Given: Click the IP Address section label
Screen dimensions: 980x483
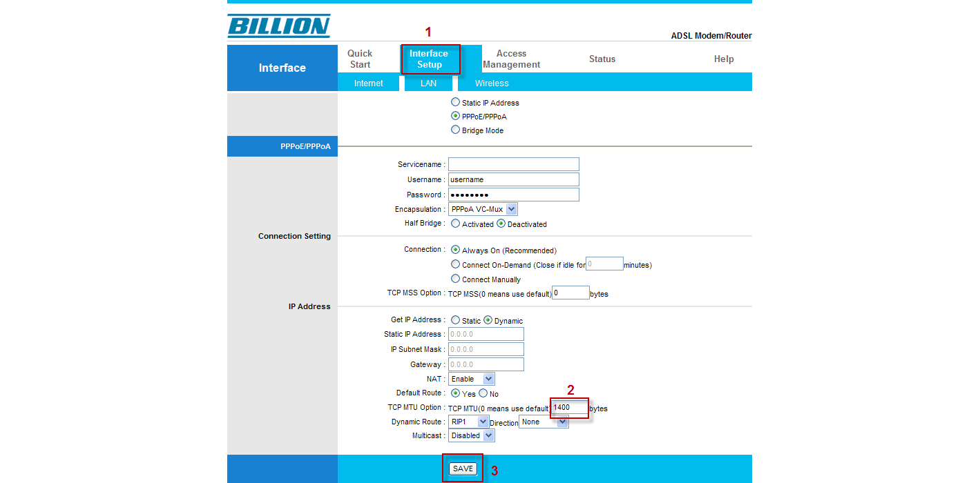Looking at the screenshot, I should click(x=309, y=306).
